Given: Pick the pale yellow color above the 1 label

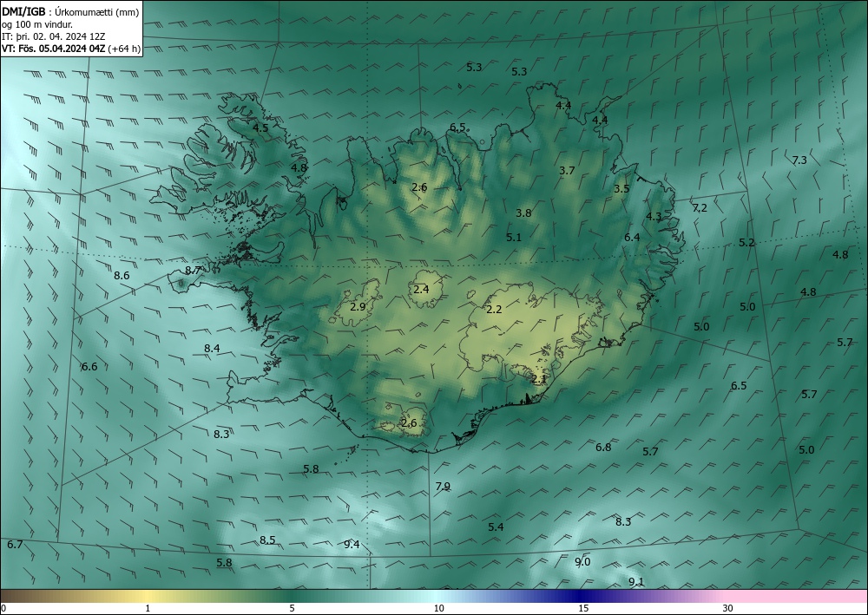Looking at the screenshot, I should pyautogui.click(x=148, y=596).
